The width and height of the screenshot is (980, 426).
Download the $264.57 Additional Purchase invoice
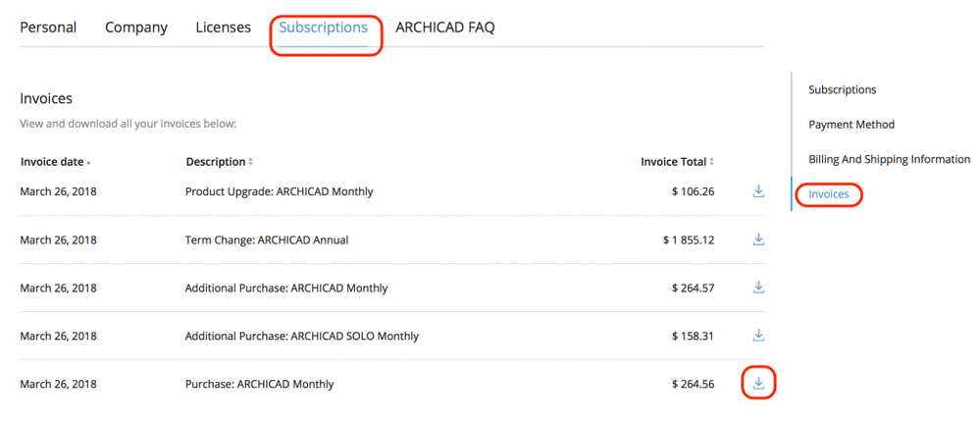pyautogui.click(x=758, y=288)
